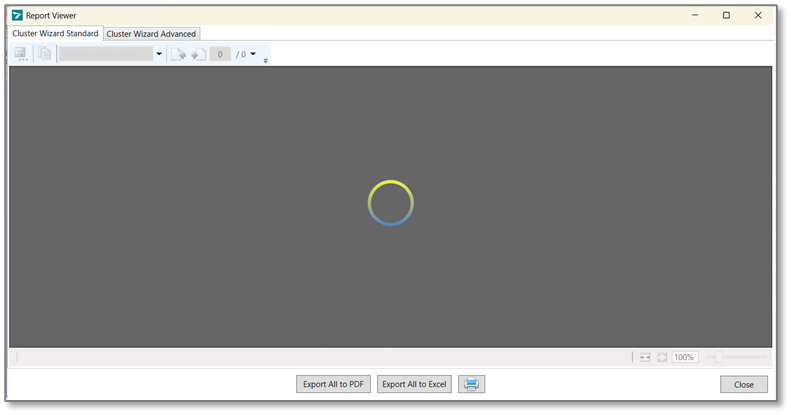Screen dimensions: 791x415
Task: Click the Report Viewer app logo
Action: point(17,15)
